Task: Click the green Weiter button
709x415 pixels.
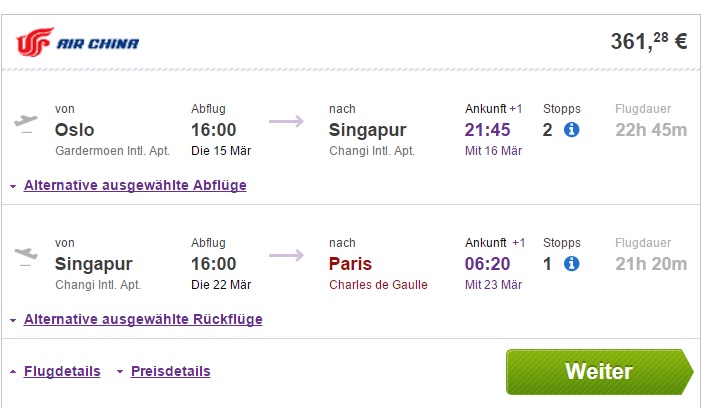Action: (600, 372)
